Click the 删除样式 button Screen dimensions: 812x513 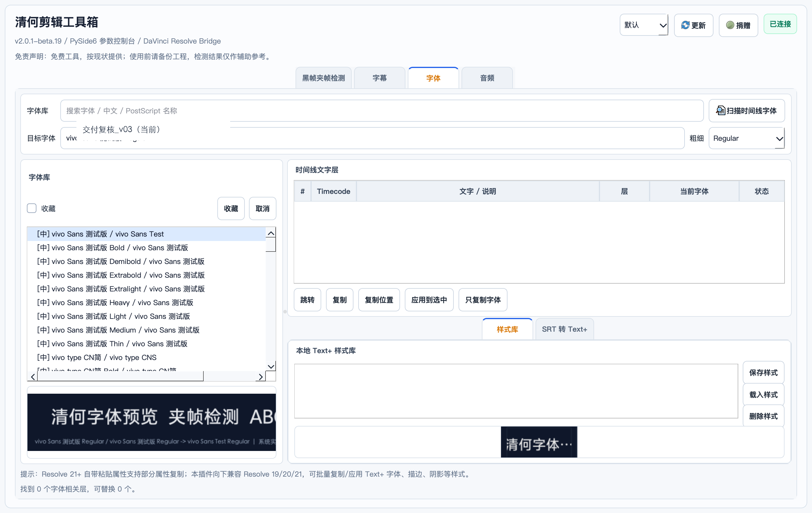coord(763,416)
